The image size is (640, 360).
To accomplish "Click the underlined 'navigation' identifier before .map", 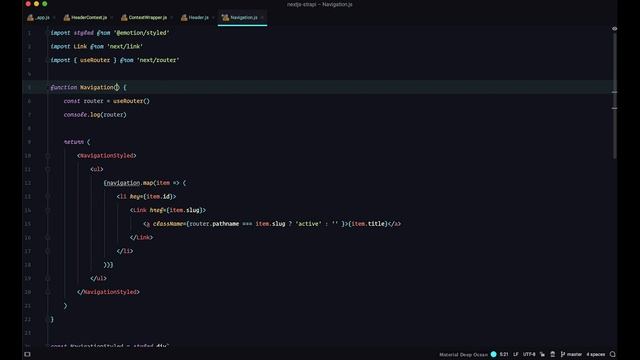I will (123, 183).
